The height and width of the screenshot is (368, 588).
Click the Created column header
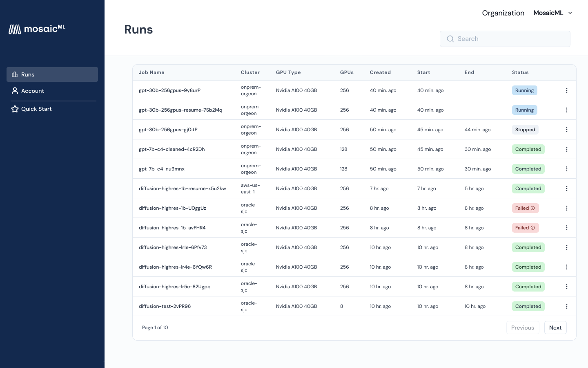pos(380,72)
